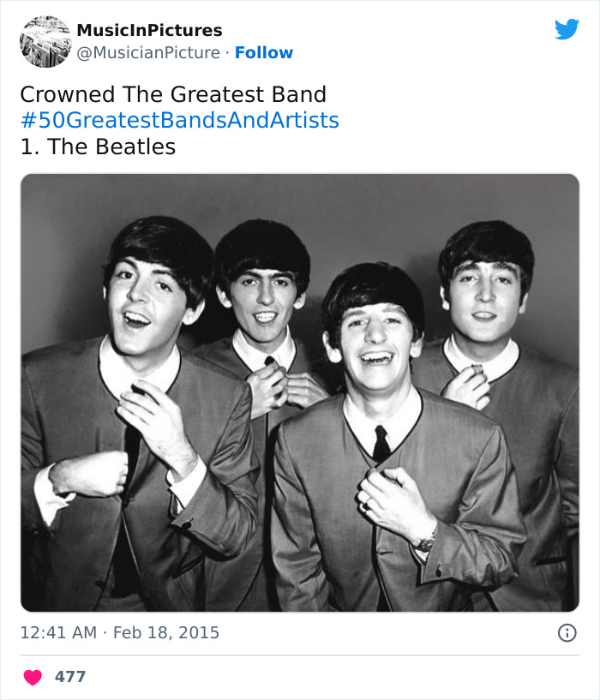Viewport: 600px width, 700px height.
Task: Open the Twitter info circle icon
Action: point(567,633)
